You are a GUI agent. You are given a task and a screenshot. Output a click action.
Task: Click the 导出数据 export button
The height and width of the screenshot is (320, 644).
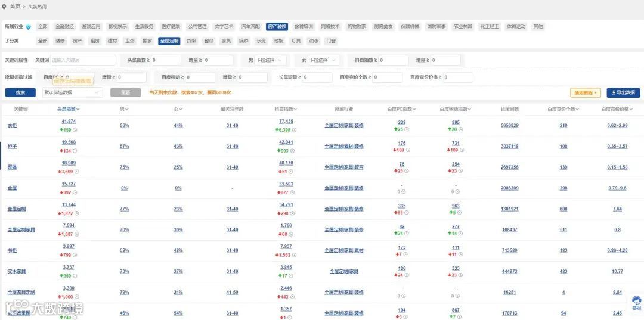pyautogui.click(x=623, y=93)
